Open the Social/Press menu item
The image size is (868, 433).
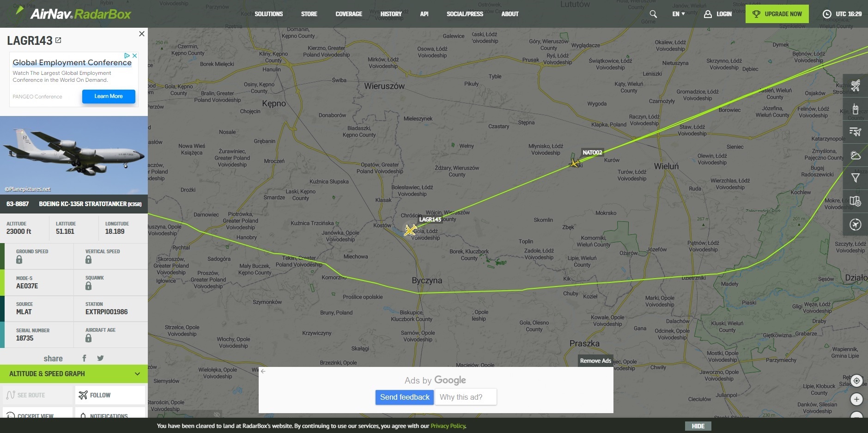[x=465, y=14]
